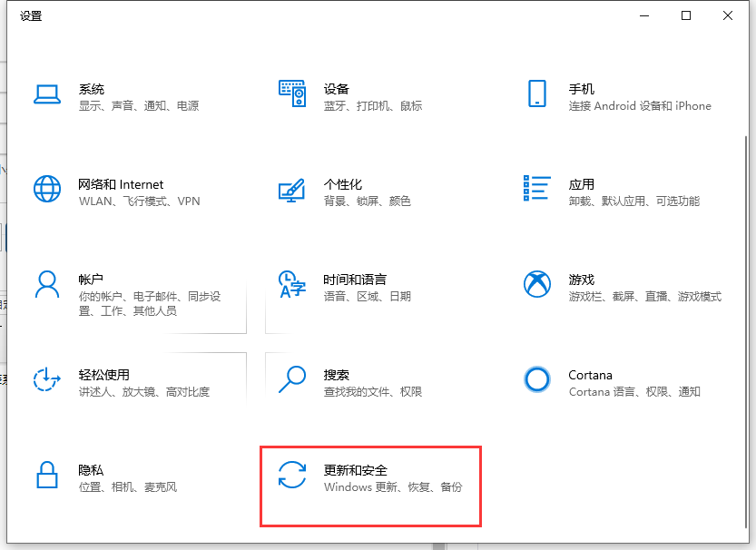The width and height of the screenshot is (756, 550).
Task: Click description WLAN、飞行模式、VPN
Action: (x=140, y=201)
